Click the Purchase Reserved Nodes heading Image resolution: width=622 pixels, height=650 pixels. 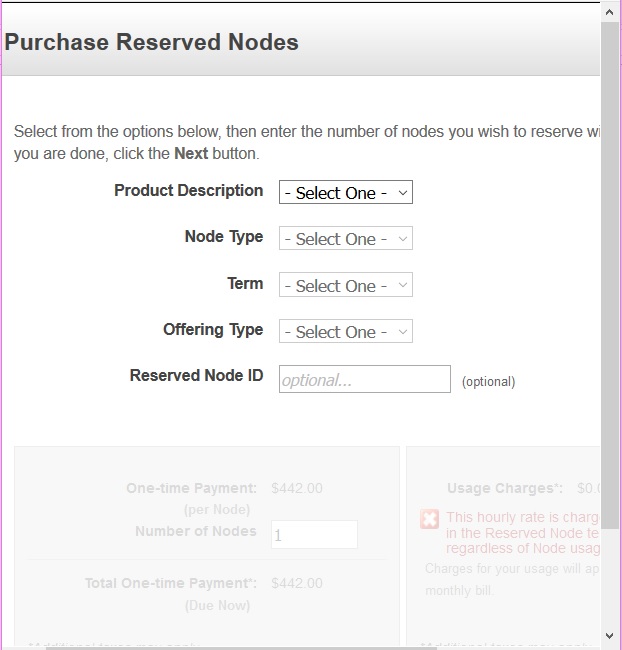tap(152, 43)
